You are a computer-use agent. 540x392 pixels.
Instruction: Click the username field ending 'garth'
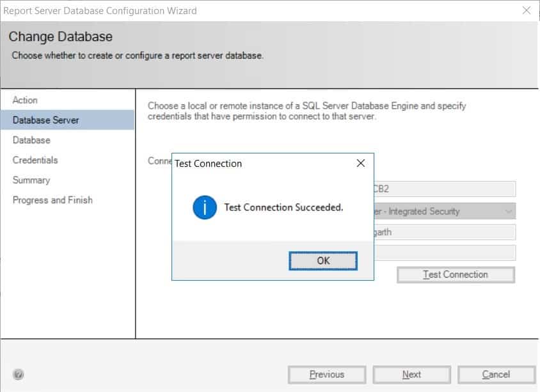[x=445, y=232]
